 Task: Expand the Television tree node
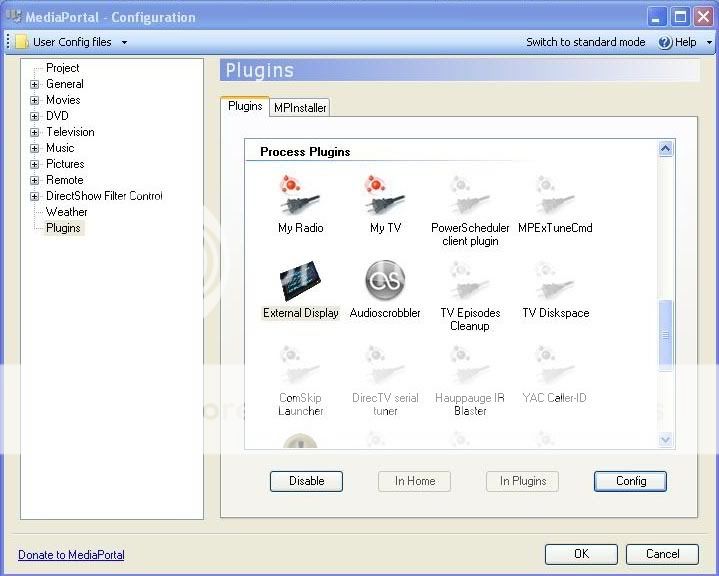(34, 133)
